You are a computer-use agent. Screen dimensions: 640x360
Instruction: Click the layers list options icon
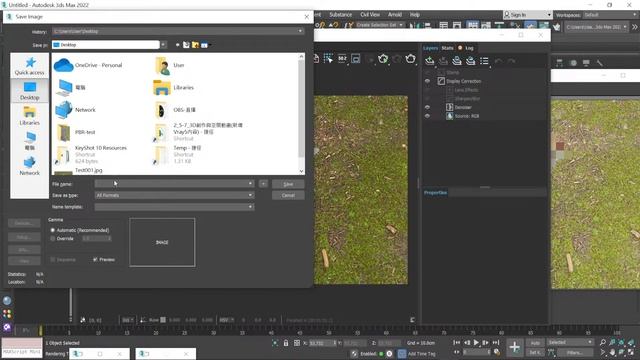(x=484, y=60)
